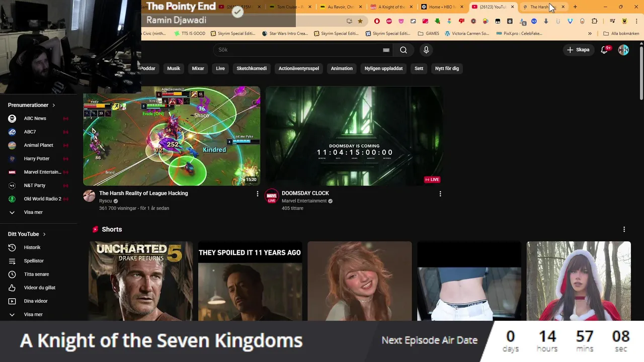644x362 pixels.
Task: Click the Marvel Entertainment live avatar
Action: point(272,196)
